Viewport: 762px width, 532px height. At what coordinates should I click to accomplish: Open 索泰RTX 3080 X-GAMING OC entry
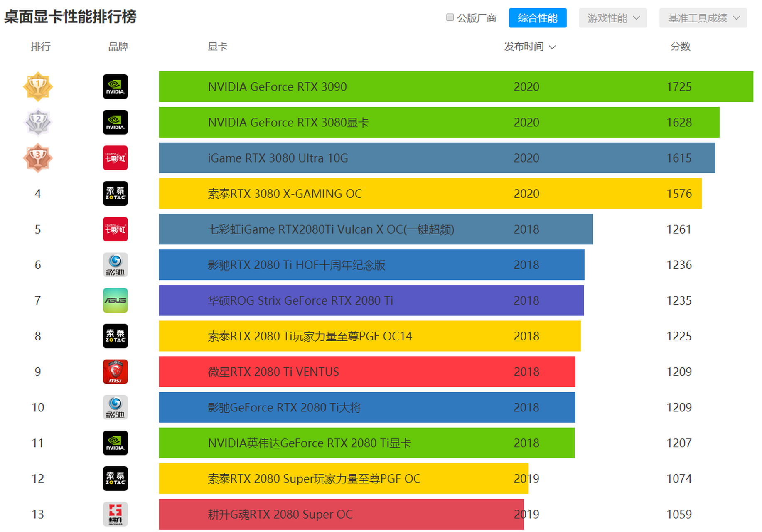coord(430,193)
